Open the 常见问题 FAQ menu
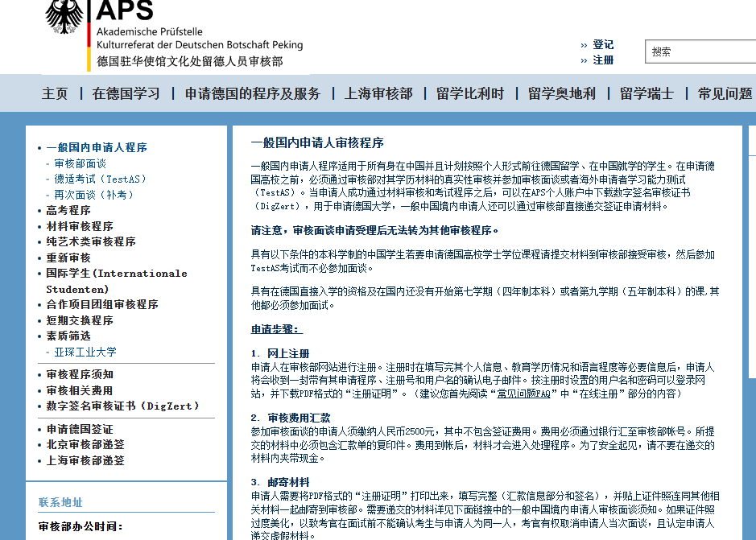756x540 pixels. (725, 93)
